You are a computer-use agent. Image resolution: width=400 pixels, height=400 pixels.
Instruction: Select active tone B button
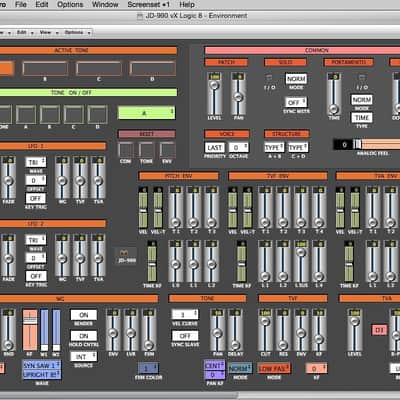click(45, 69)
